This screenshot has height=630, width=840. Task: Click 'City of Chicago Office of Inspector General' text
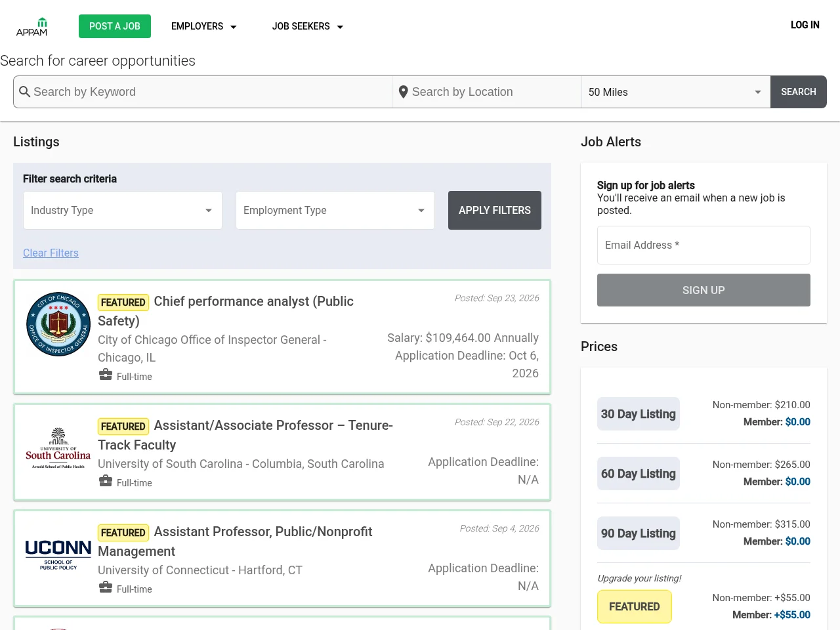[x=209, y=340]
